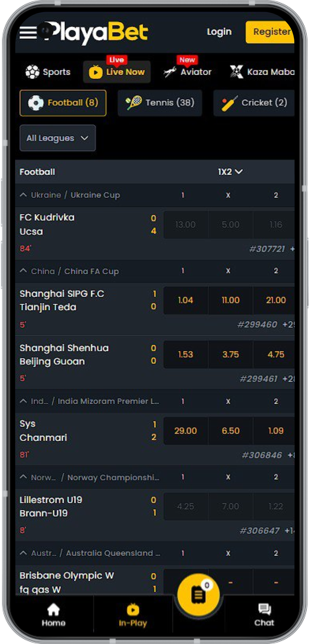
Task: Collapse the China FA Cup section
Action: click(x=23, y=271)
